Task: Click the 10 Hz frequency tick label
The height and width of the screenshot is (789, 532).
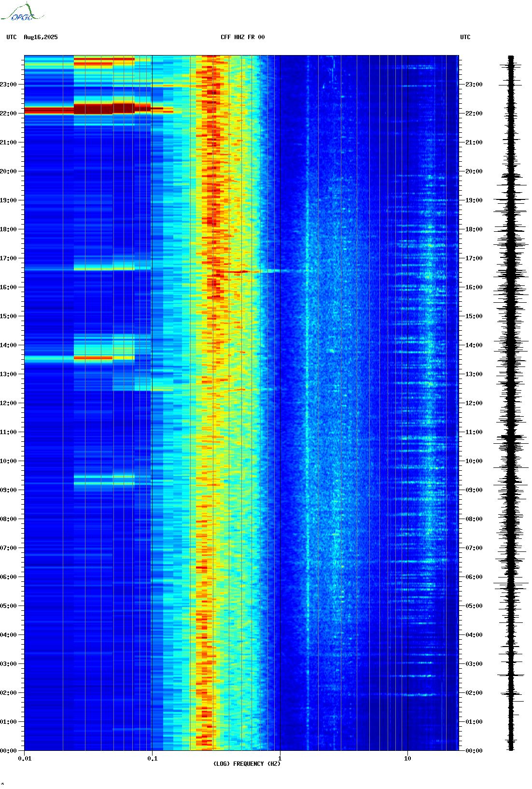Action: 407,759
